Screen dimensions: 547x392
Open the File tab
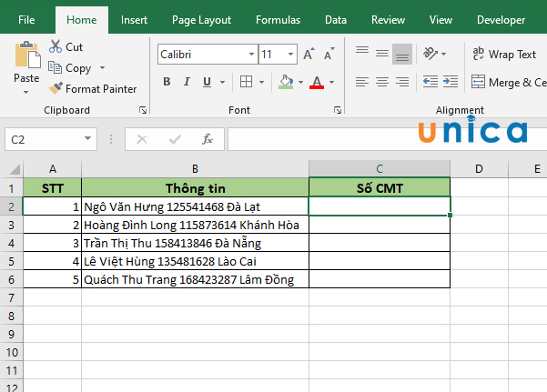click(x=26, y=20)
